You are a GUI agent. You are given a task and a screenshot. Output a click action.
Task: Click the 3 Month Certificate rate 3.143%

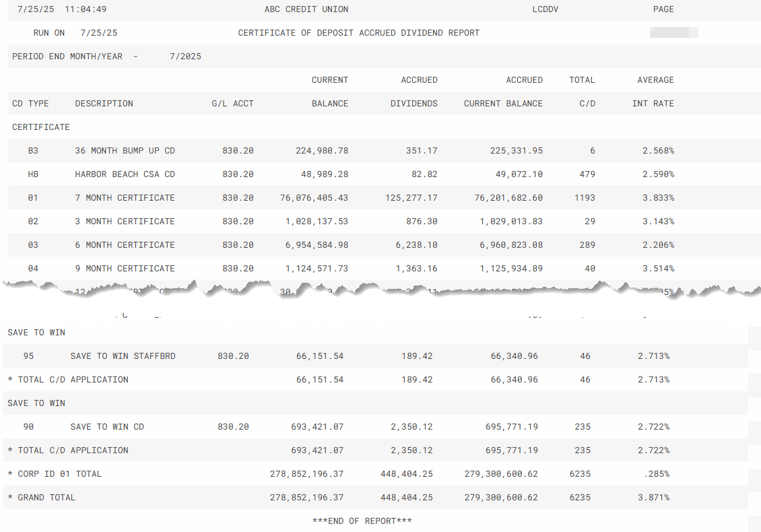click(658, 222)
